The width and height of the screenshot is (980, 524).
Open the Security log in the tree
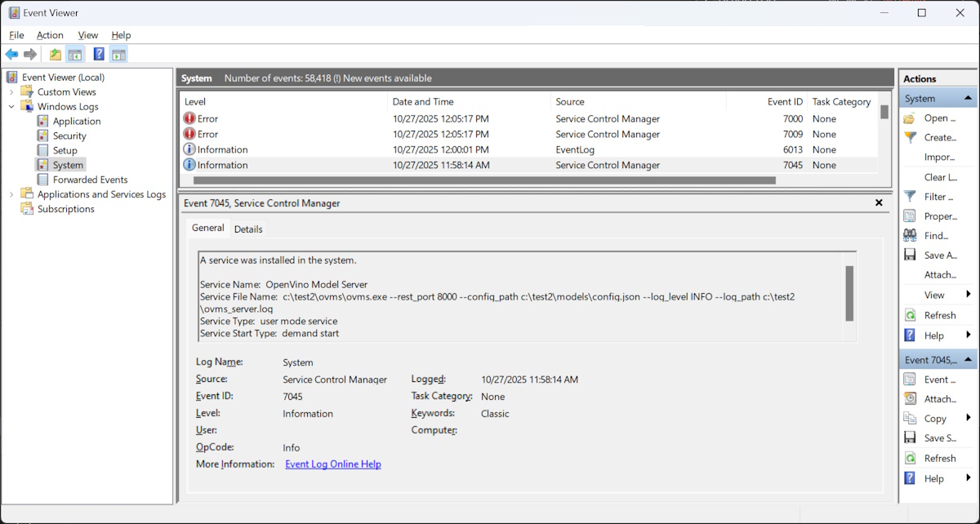tap(69, 136)
